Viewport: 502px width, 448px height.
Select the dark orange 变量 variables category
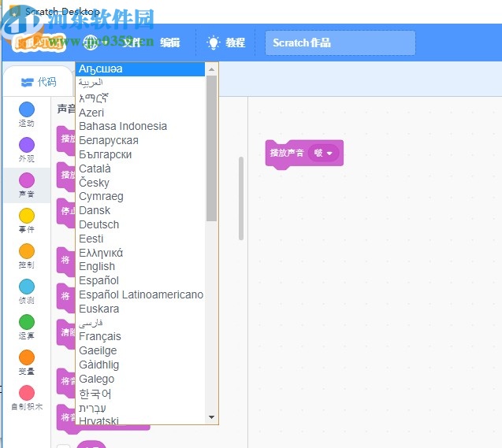(27, 363)
